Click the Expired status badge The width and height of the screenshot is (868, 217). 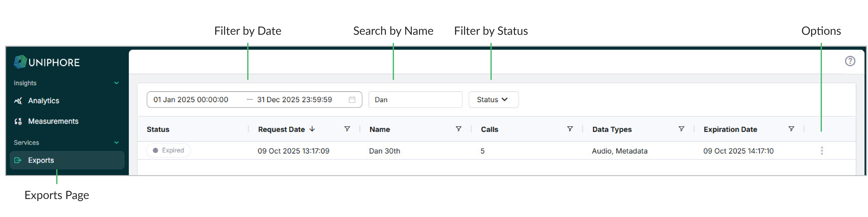[168, 150]
